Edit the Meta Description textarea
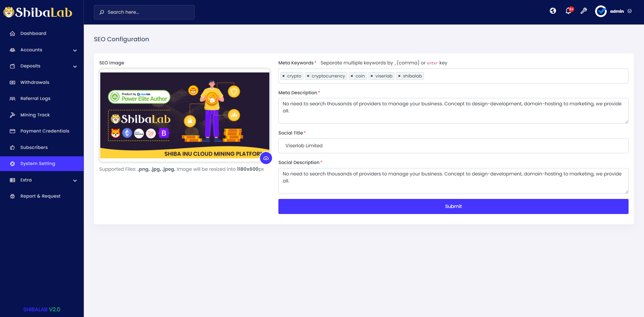Viewport: 644px width, 317px height. tap(453, 111)
